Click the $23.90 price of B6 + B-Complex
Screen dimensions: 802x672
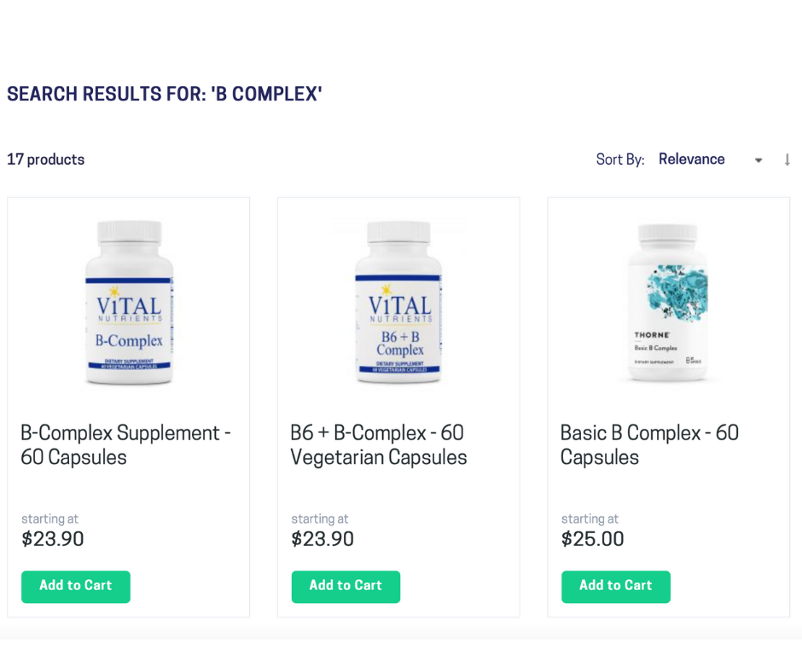(x=323, y=539)
